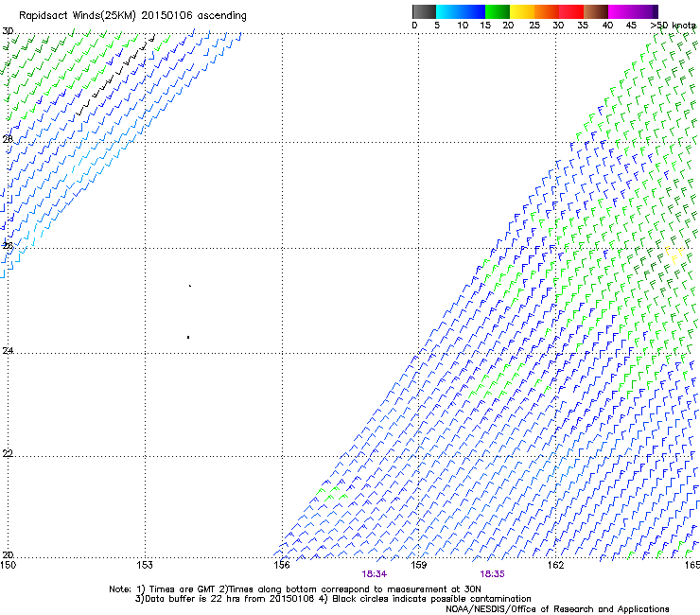Image resolution: width=700 pixels, height=615 pixels.
Task: Click the purple time label 18:35
Action: pos(492,574)
